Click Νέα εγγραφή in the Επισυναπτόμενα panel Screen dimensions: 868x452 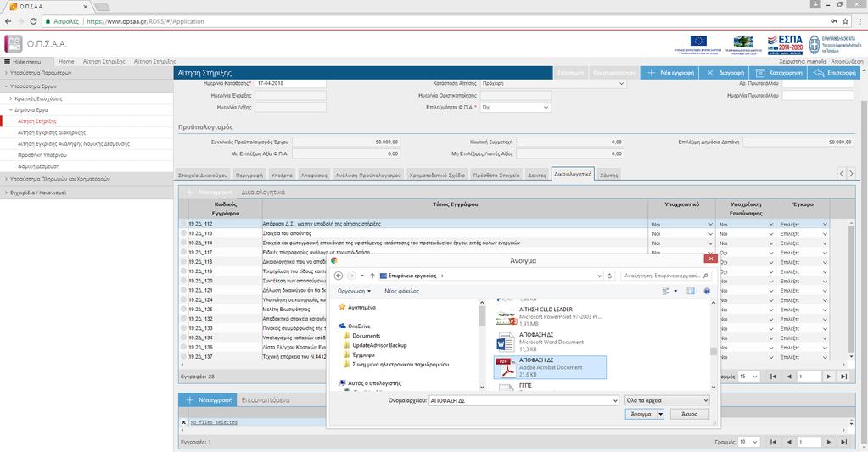tap(208, 399)
